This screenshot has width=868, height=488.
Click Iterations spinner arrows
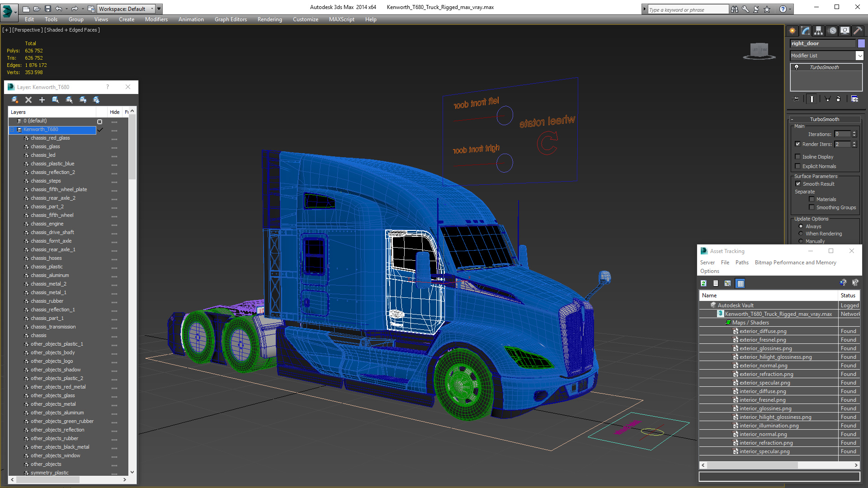click(854, 134)
